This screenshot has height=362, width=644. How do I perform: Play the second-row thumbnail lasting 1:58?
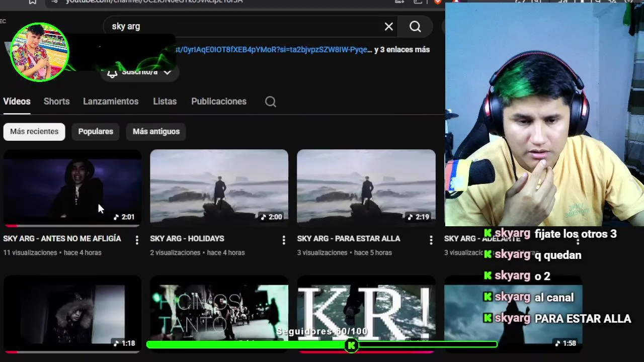(x=513, y=313)
